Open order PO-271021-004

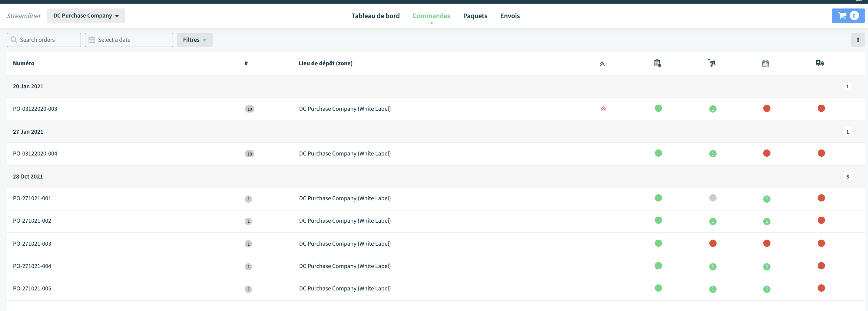[x=32, y=266]
